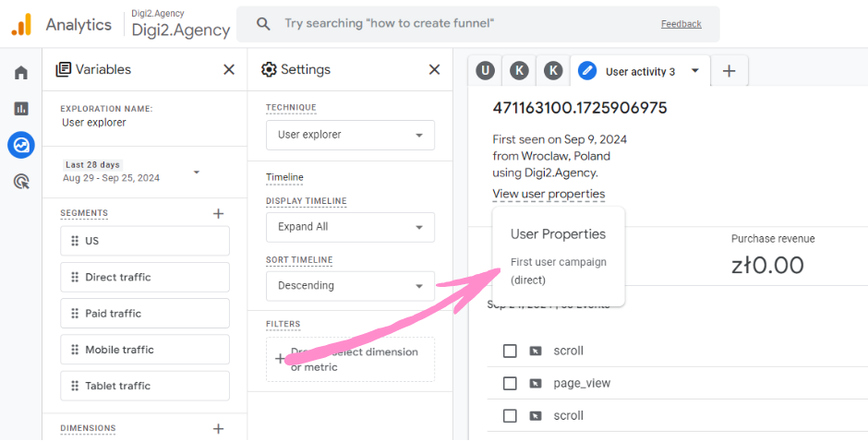This screenshot has width=868, height=441.
Task: Click the SEGMENTS section label
Action: [x=84, y=213]
